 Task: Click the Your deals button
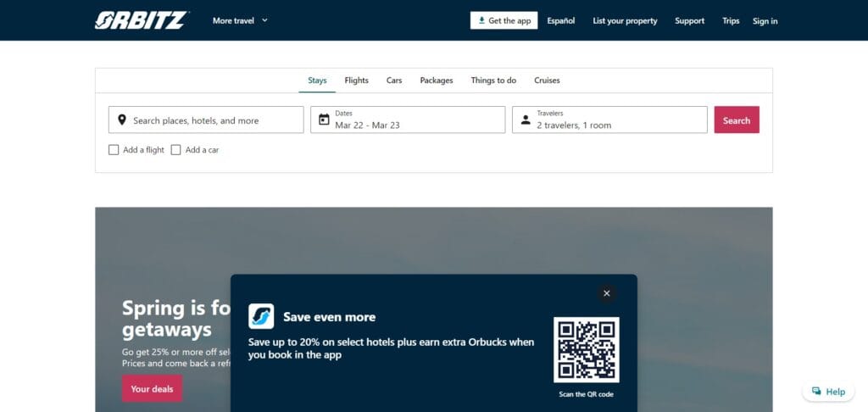[152, 389]
